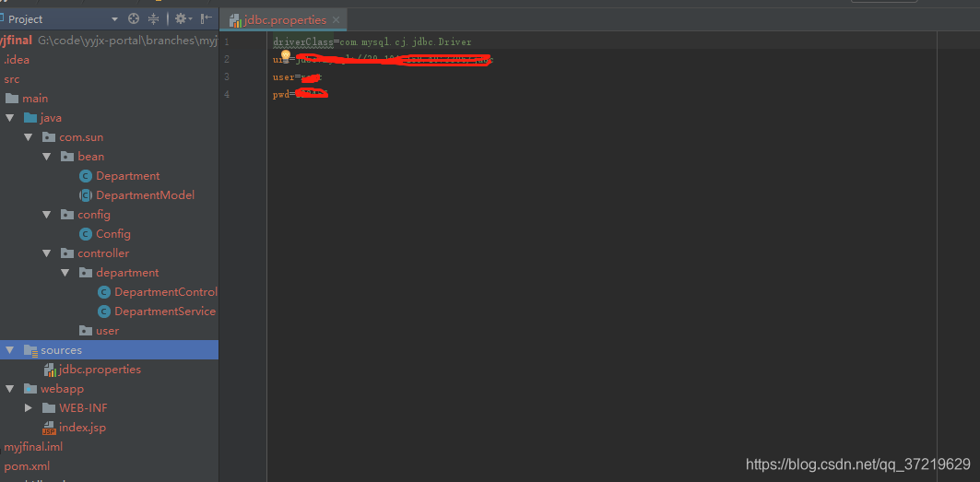Image resolution: width=980 pixels, height=482 pixels.
Task: Select the Config class file
Action: pyautogui.click(x=113, y=234)
